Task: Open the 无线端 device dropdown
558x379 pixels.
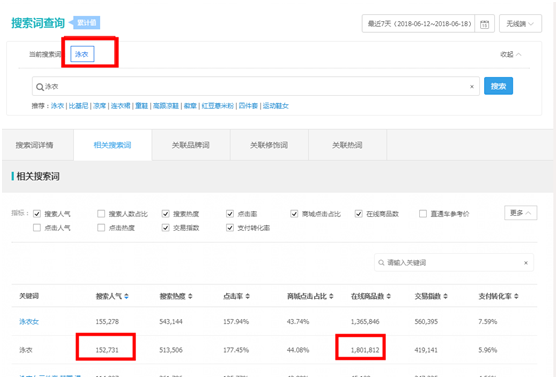Action: pos(520,24)
